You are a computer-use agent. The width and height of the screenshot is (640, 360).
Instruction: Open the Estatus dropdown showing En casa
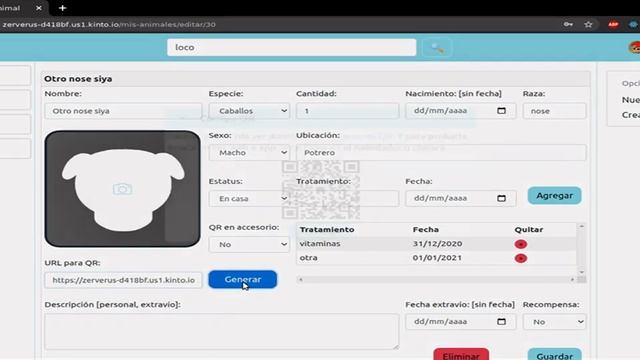pyautogui.click(x=249, y=199)
